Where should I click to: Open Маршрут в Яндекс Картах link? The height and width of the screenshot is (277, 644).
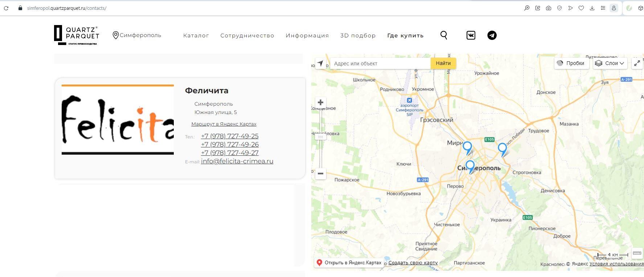coord(224,124)
